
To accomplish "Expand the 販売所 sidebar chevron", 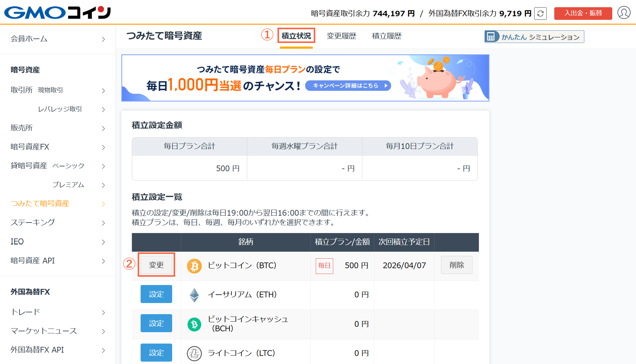I will click(103, 129).
